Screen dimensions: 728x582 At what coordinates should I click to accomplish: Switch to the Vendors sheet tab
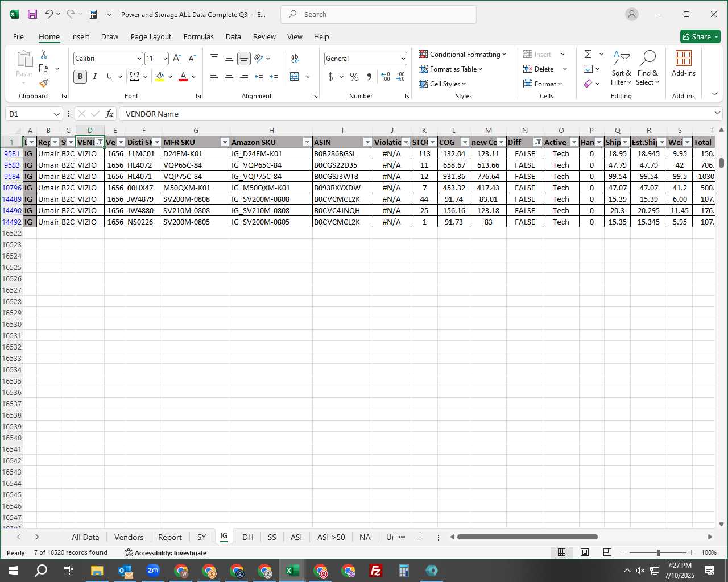[x=129, y=537]
